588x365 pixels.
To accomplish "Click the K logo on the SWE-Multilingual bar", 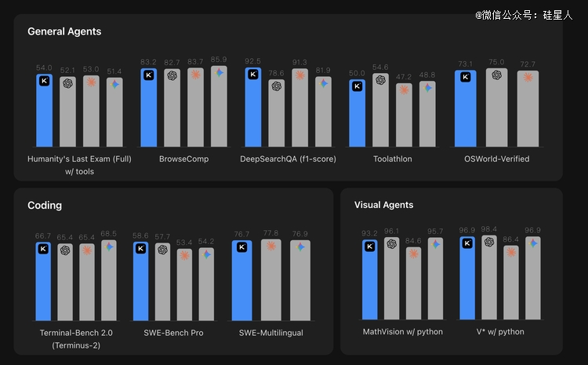I will point(241,246).
